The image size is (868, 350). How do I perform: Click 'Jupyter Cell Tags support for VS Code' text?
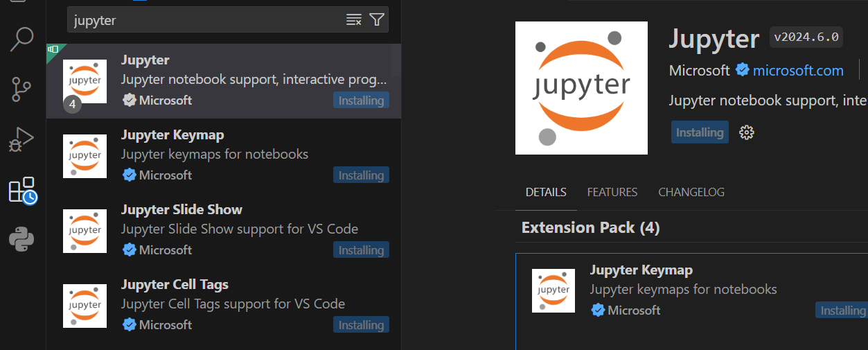click(x=233, y=304)
